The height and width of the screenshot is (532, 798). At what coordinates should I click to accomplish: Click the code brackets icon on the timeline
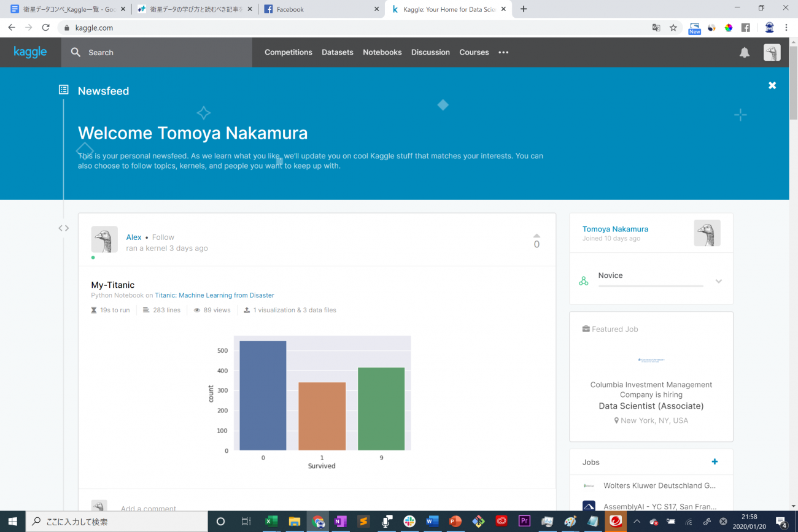pos(64,228)
